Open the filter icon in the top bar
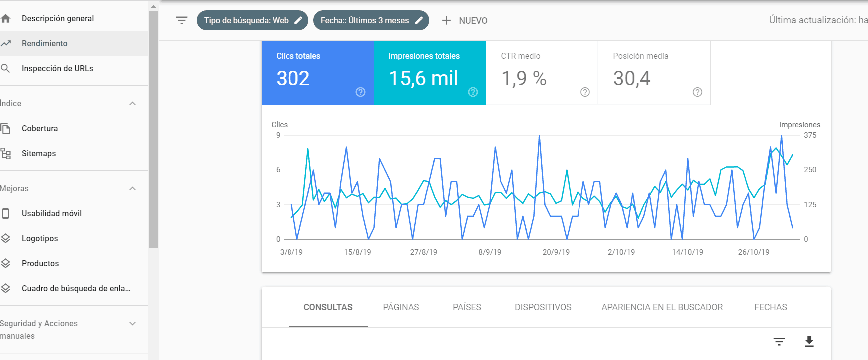This screenshot has width=868, height=360. click(x=182, y=20)
